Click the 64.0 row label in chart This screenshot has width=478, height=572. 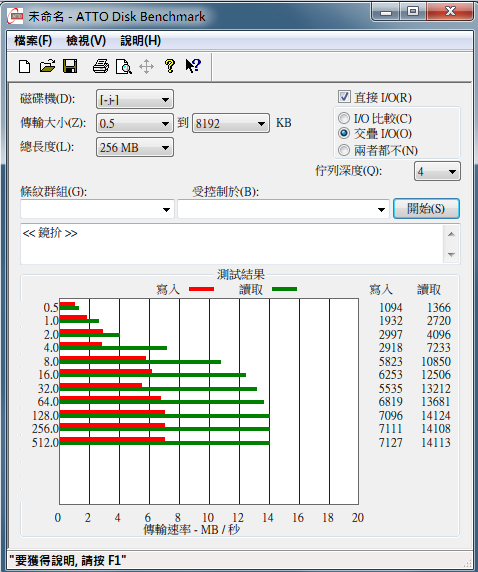pos(48,402)
